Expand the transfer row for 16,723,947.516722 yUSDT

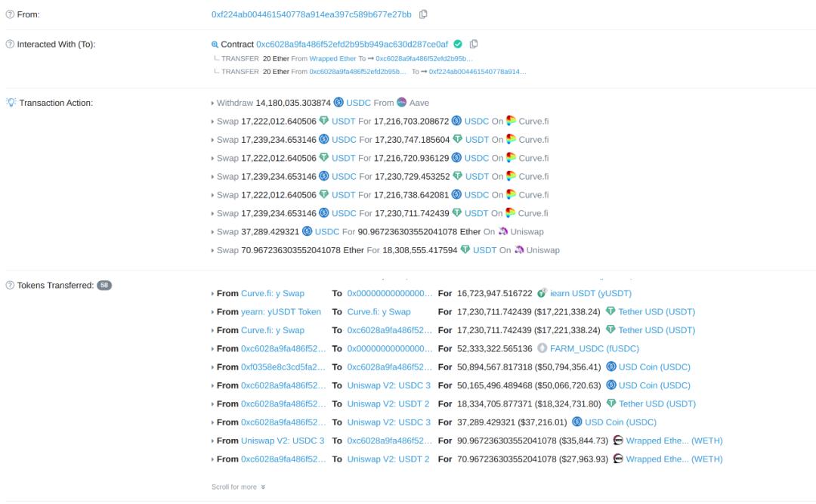pos(212,294)
